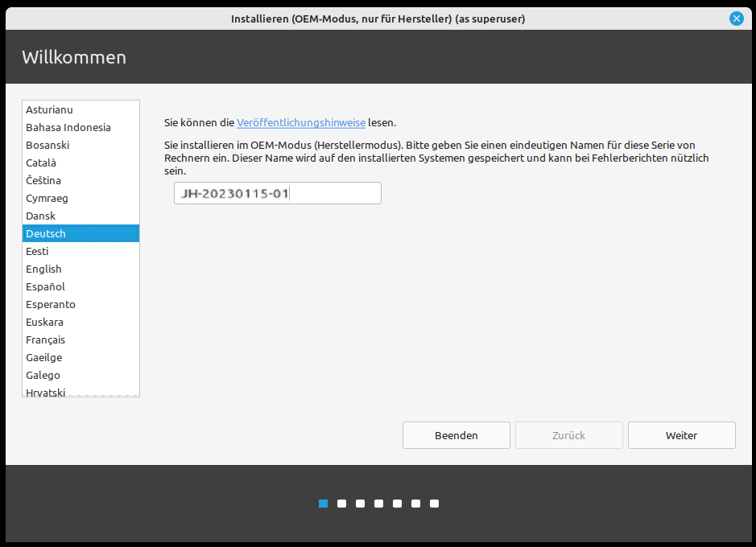Switch installer language to English
Screen dimensions: 756x547
click(43, 269)
